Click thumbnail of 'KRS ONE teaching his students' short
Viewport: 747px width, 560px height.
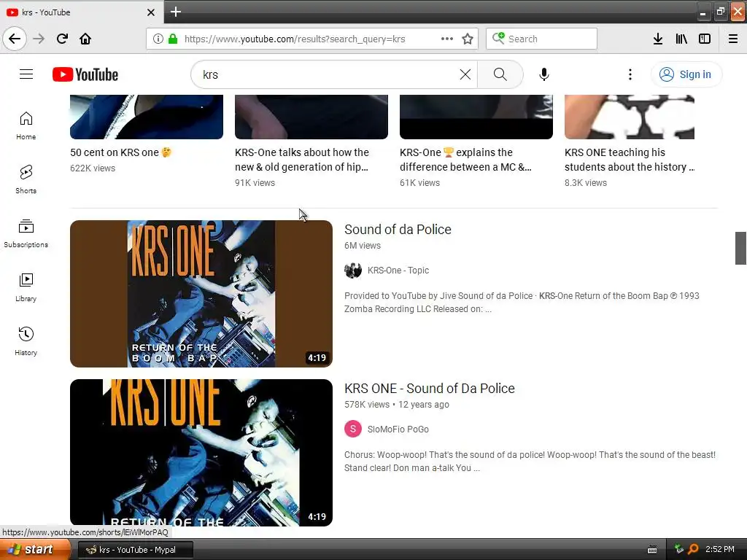[x=630, y=117]
